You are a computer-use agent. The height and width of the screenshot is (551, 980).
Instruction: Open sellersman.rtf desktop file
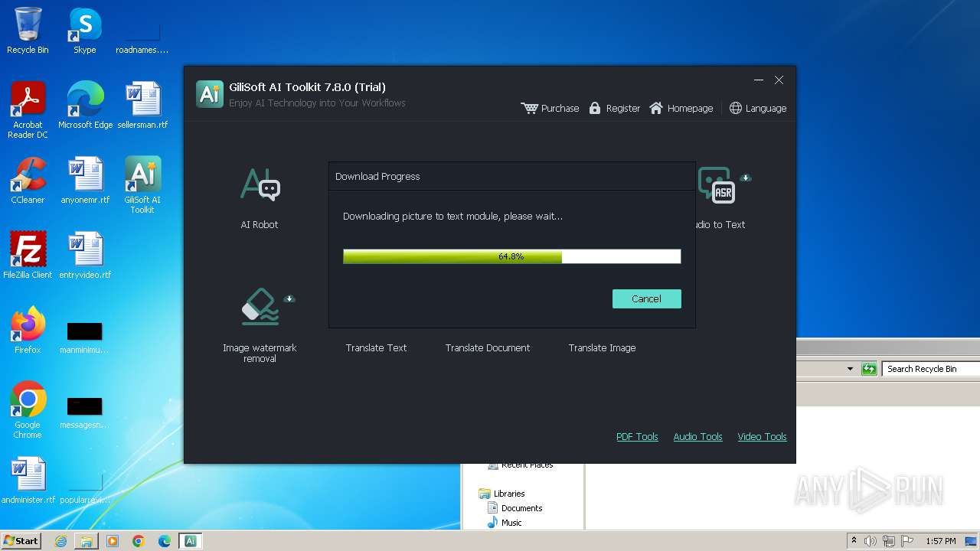point(142,106)
